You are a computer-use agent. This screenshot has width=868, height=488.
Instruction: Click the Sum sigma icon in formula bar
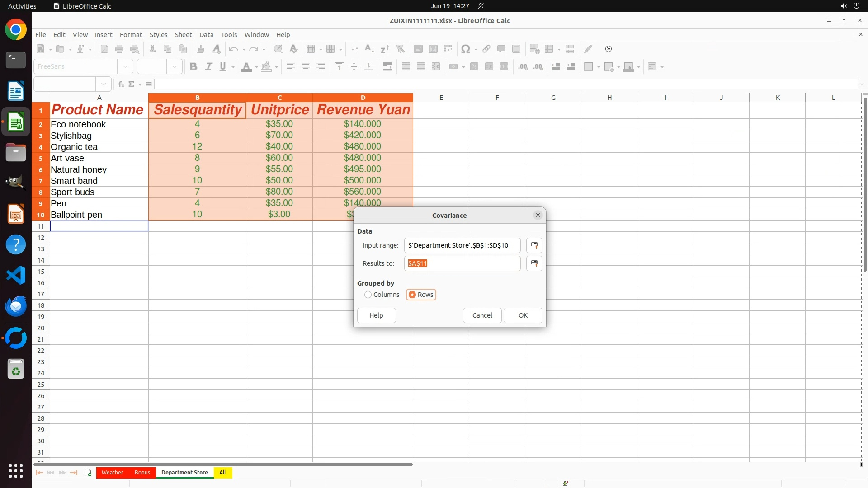(132, 84)
